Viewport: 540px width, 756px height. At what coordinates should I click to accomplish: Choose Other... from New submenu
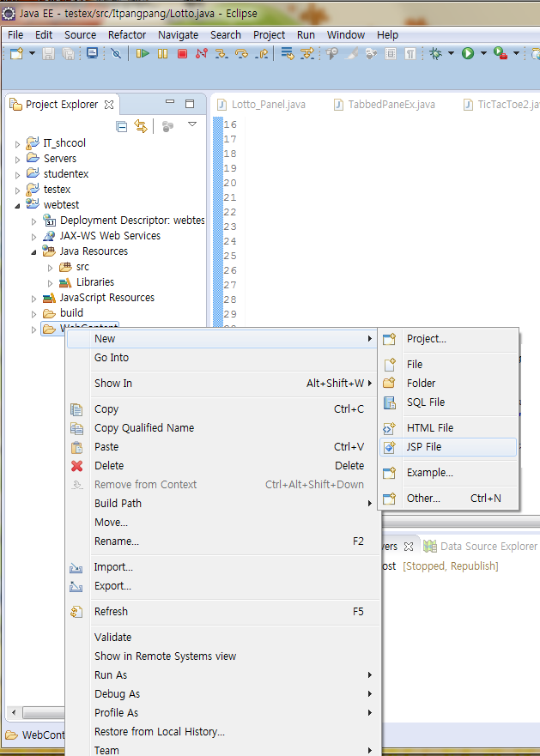click(x=448, y=498)
